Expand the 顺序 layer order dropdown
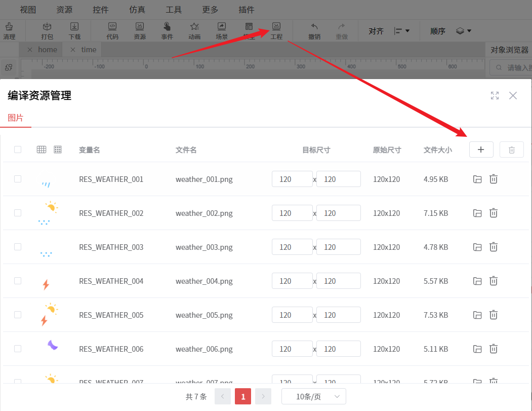532x411 pixels. (x=463, y=31)
